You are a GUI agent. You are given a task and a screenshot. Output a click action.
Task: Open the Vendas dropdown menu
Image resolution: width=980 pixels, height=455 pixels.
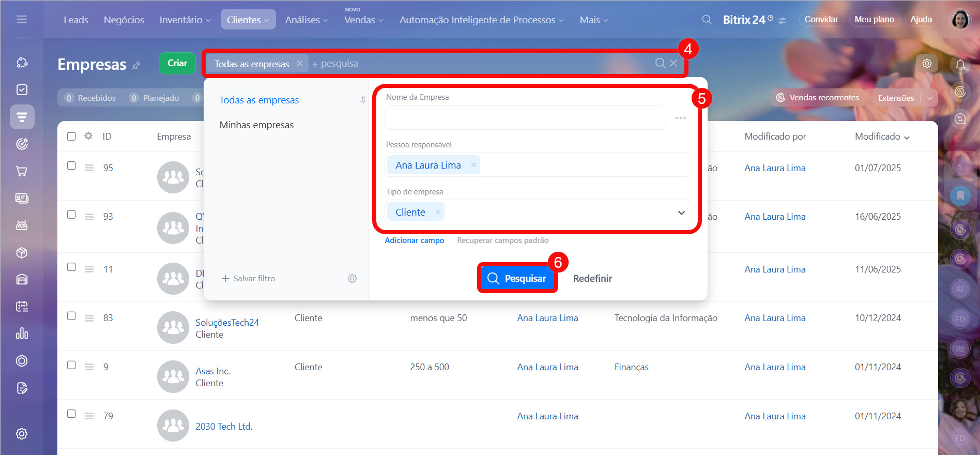pyautogui.click(x=364, y=20)
